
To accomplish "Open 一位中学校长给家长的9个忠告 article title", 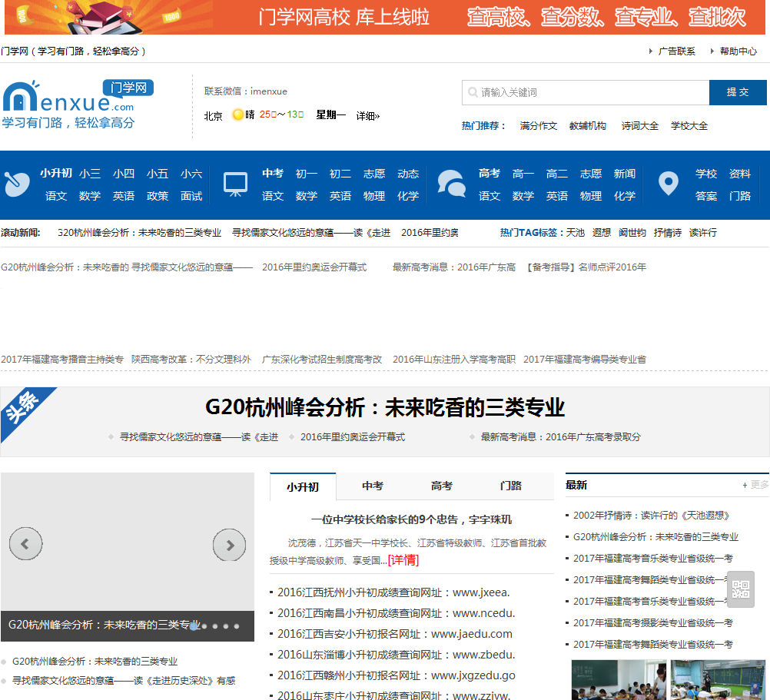I will (x=412, y=519).
